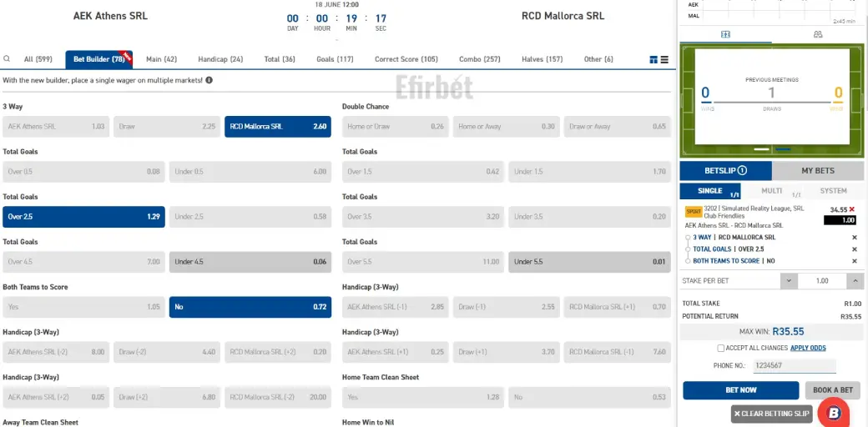Open the Goals (117) tab
The height and width of the screenshot is (427, 868).
[335, 59]
